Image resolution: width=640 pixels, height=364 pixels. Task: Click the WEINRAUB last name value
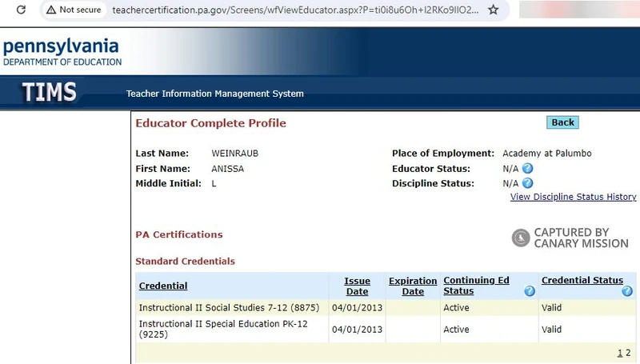coord(234,154)
